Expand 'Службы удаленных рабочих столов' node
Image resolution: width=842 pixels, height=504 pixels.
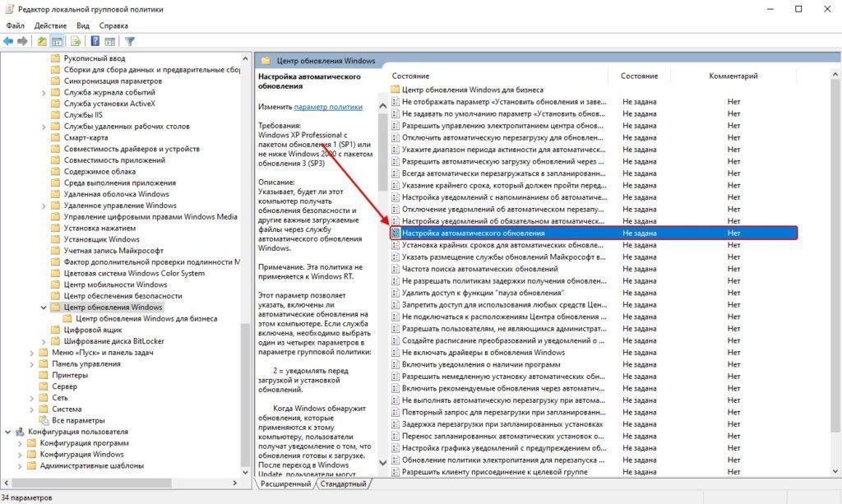[44, 127]
